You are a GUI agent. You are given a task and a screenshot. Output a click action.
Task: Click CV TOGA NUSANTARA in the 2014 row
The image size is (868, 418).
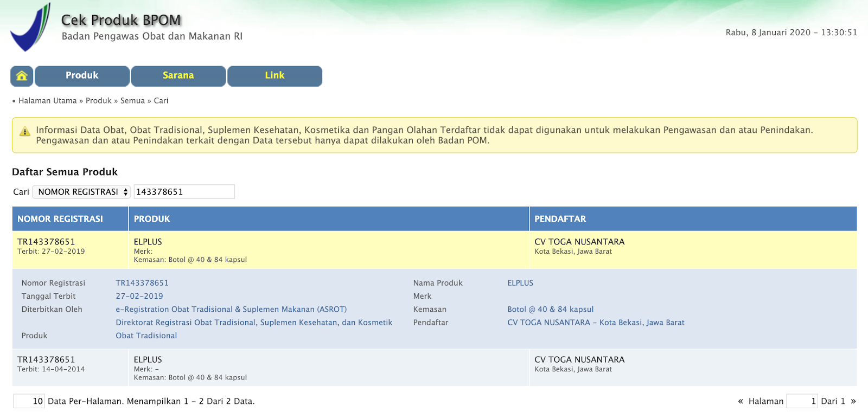(579, 359)
